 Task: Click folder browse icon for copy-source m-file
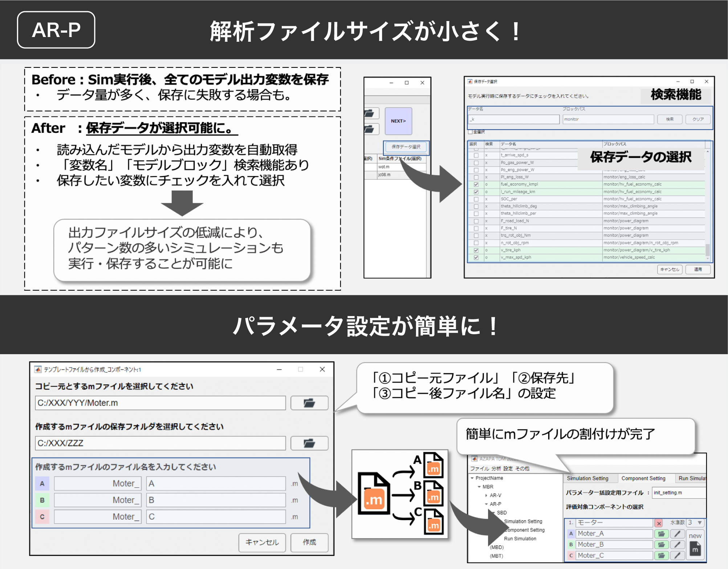tap(309, 403)
